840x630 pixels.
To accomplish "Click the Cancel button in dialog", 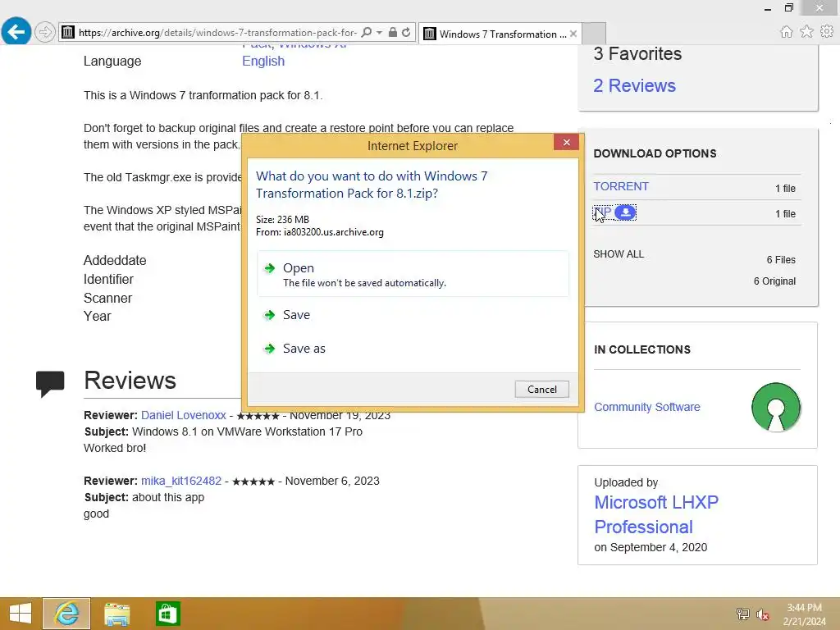I will 541,390.
